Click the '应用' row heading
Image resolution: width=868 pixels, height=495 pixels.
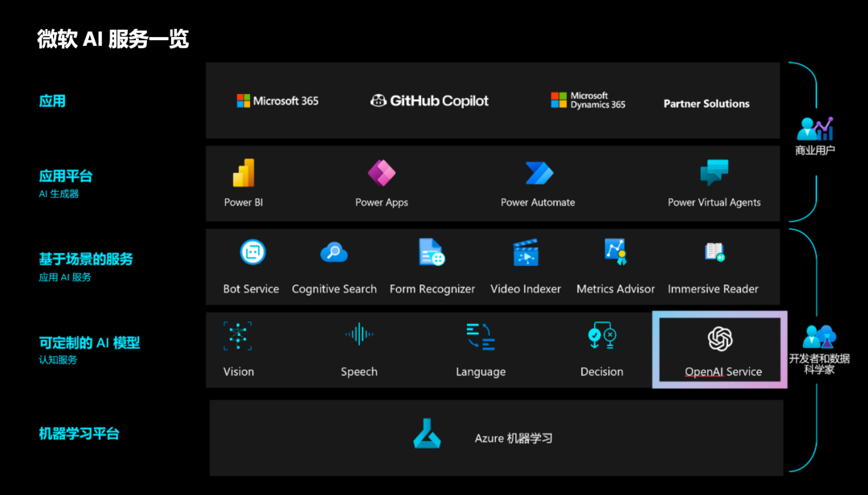click(x=52, y=101)
